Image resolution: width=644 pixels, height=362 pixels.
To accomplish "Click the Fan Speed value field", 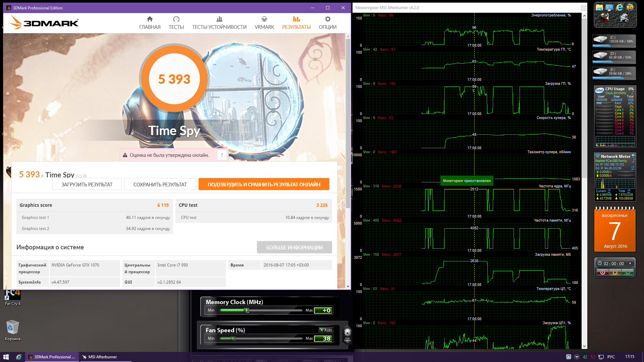I will (x=323, y=339).
